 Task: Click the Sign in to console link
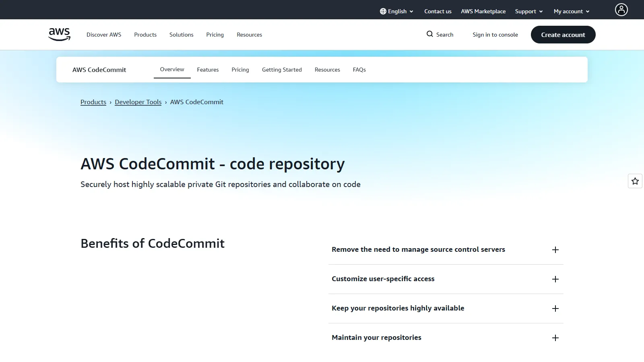click(x=495, y=35)
